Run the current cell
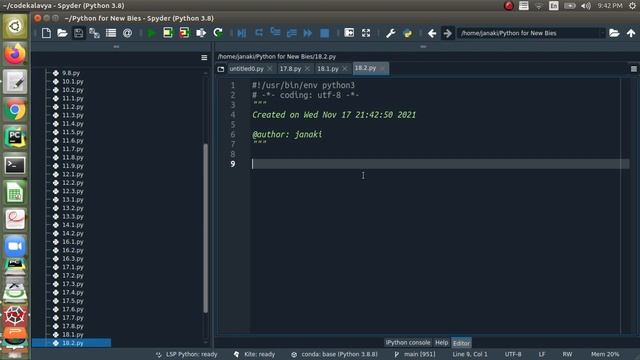The image size is (640, 360). (168, 33)
